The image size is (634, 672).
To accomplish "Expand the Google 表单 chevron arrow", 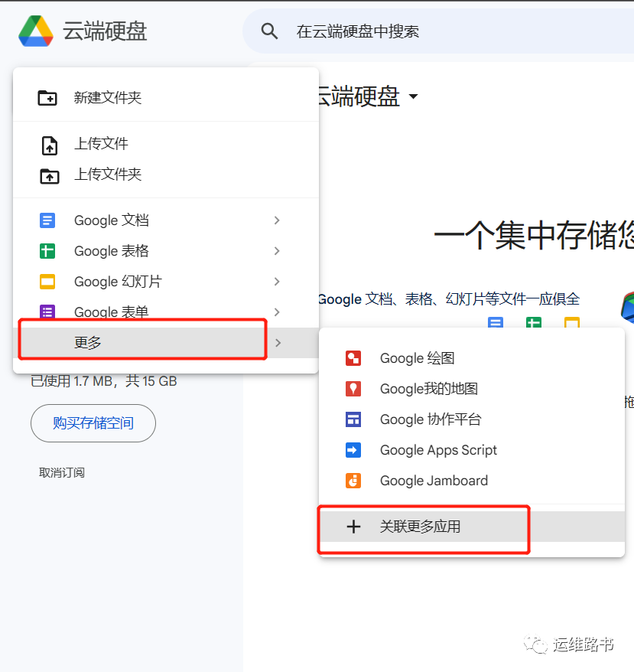I will tap(277, 312).
